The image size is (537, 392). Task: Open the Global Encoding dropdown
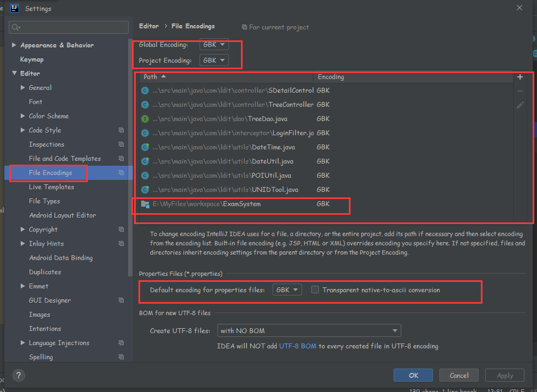[x=214, y=45]
